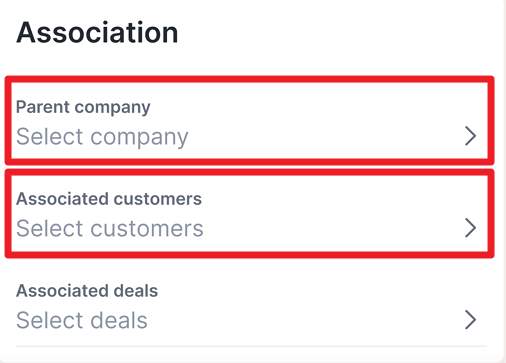The height and width of the screenshot is (363, 506).
Task: Click the divider line below Select deals
Action: coord(251,346)
